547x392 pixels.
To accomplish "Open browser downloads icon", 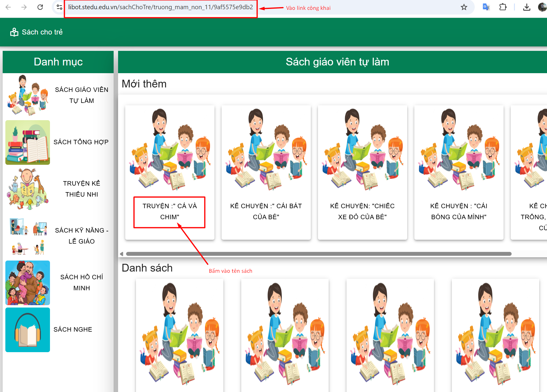I will [x=526, y=7].
